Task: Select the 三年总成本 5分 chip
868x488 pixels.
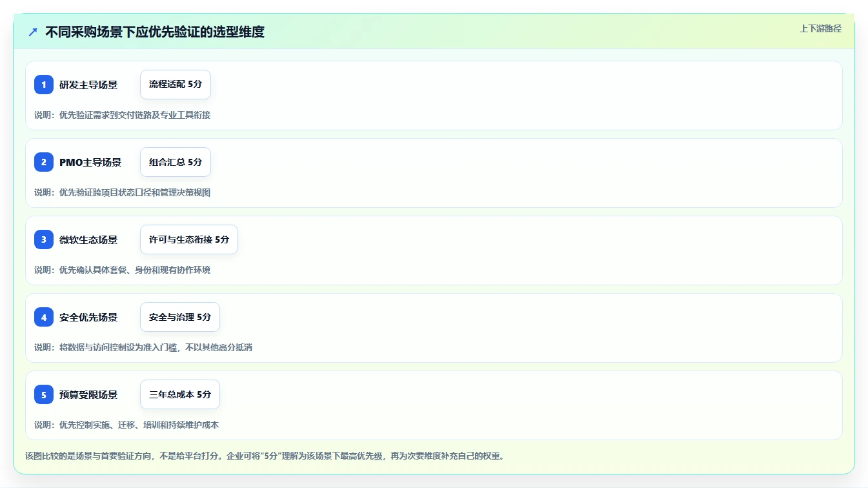Action: click(180, 394)
